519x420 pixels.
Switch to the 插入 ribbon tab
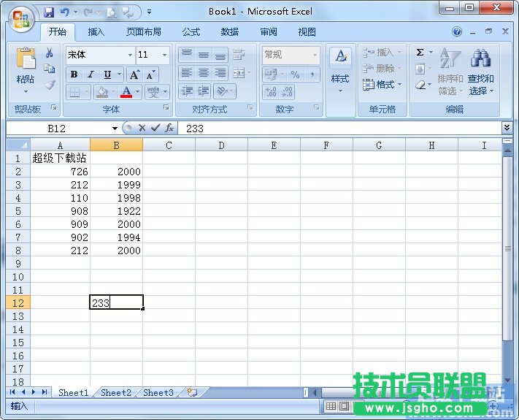[x=96, y=32]
